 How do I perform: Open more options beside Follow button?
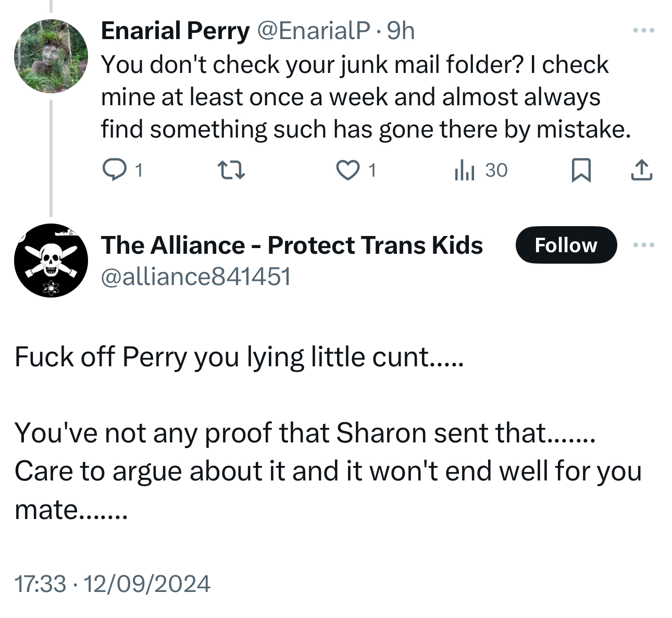pyautogui.click(x=644, y=245)
